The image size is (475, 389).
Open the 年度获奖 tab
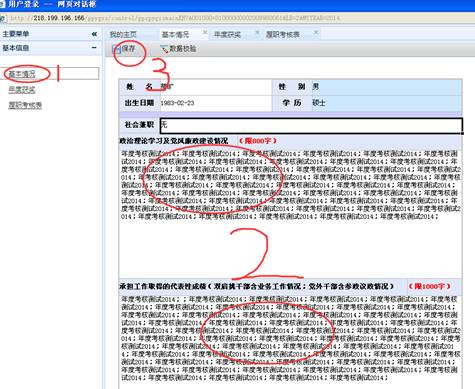tap(227, 34)
